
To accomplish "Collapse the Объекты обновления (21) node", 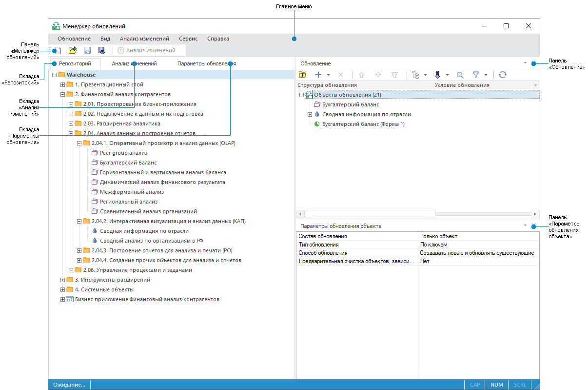I will click(x=302, y=95).
